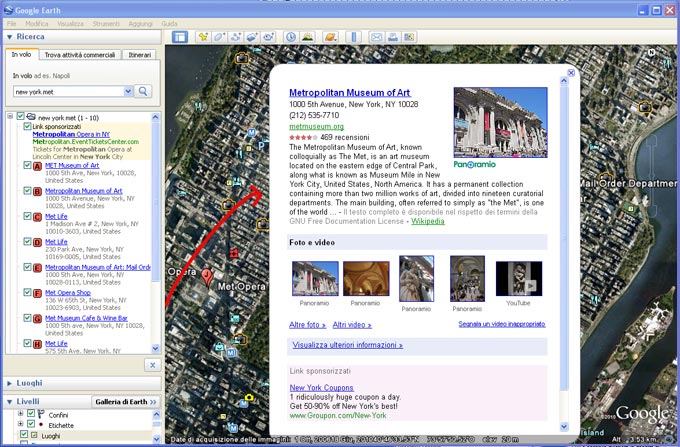This screenshot has height=447, width=680.
Task: Start the Record a Tour tool
Action: (268, 37)
